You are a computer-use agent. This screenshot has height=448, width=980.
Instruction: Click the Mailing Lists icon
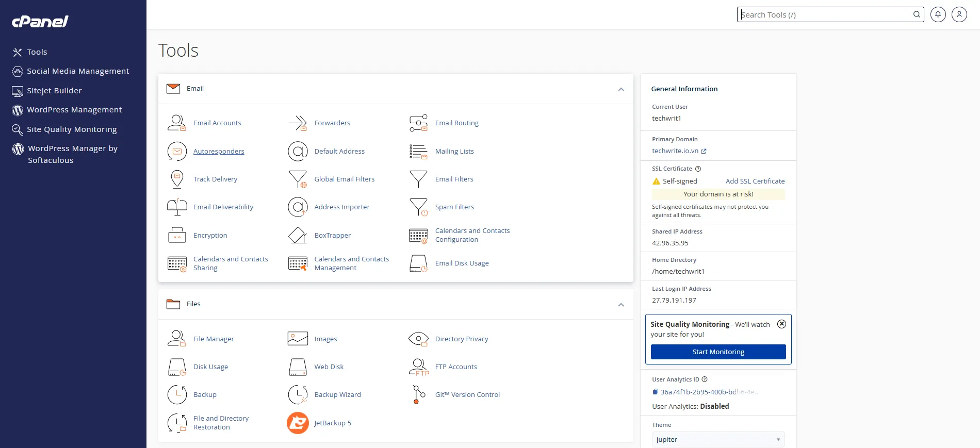pyautogui.click(x=418, y=151)
